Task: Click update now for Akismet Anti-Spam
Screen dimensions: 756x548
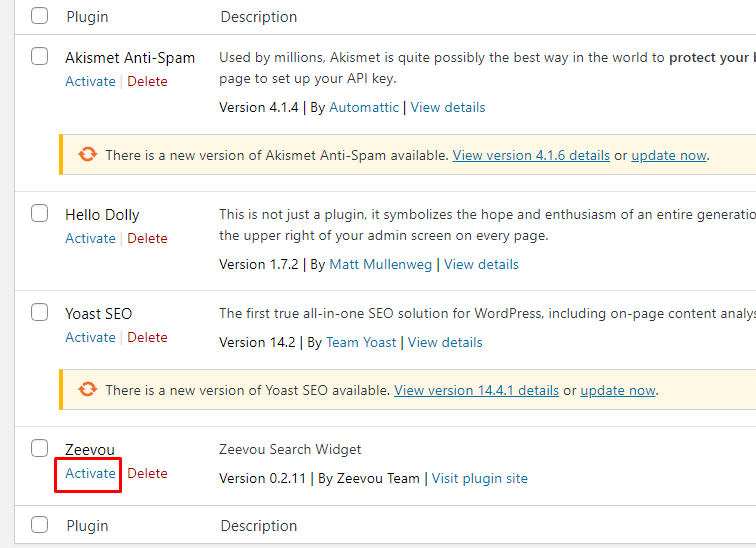Action: click(x=669, y=155)
